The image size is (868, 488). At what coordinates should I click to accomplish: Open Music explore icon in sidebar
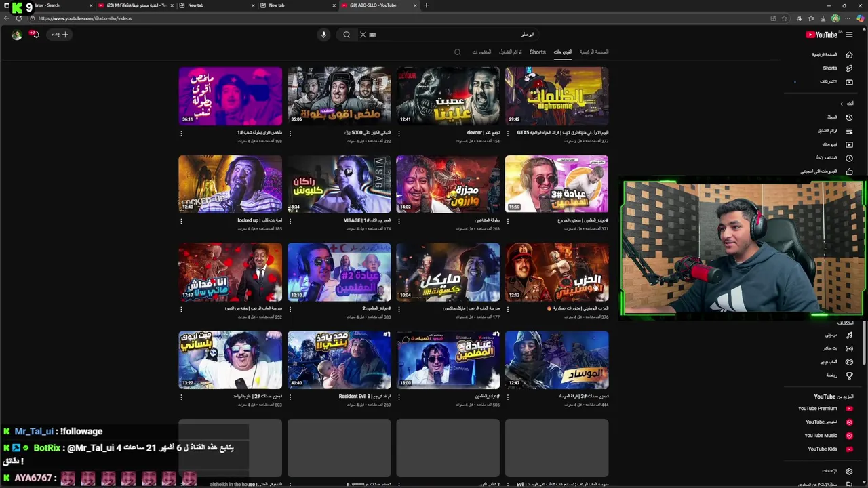point(849,335)
